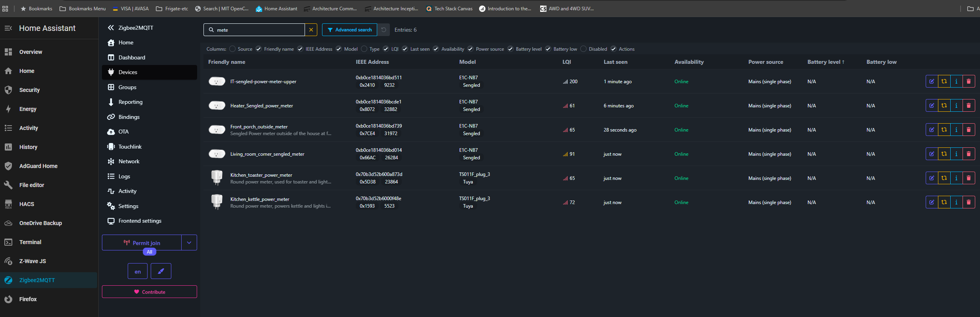This screenshot has height=317, width=980.
Task: Click the reconfigure icon for Front_porch_outside_meter
Action: [944, 130]
